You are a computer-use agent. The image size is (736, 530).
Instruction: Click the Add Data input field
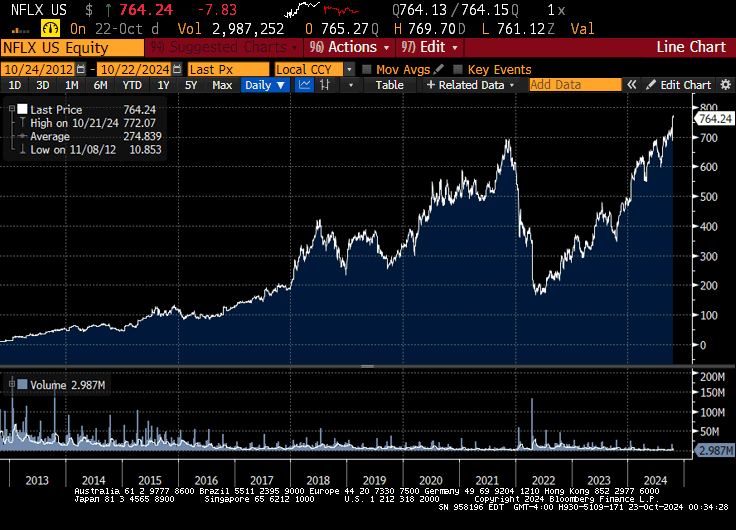point(575,85)
